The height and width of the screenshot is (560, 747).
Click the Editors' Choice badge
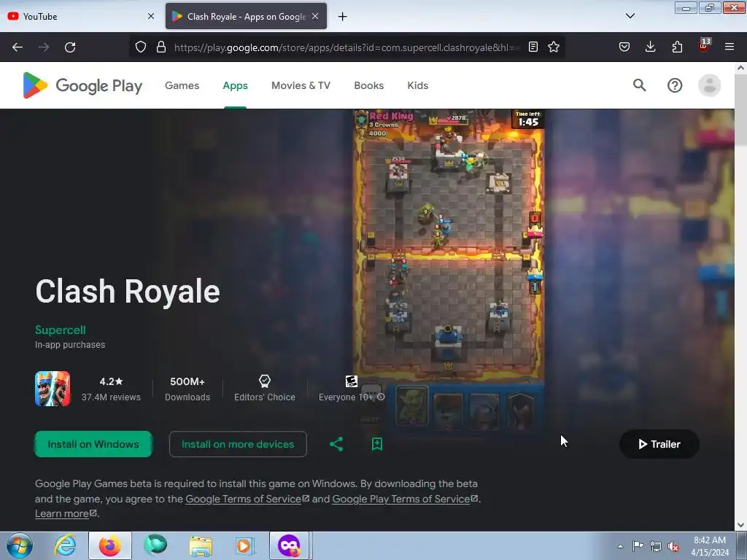pyautogui.click(x=264, y=389)
